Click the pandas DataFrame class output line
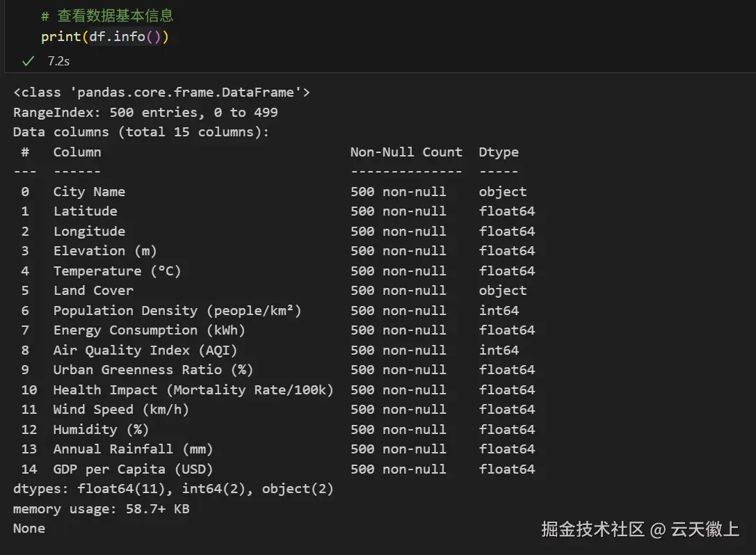 click(161, 92)
